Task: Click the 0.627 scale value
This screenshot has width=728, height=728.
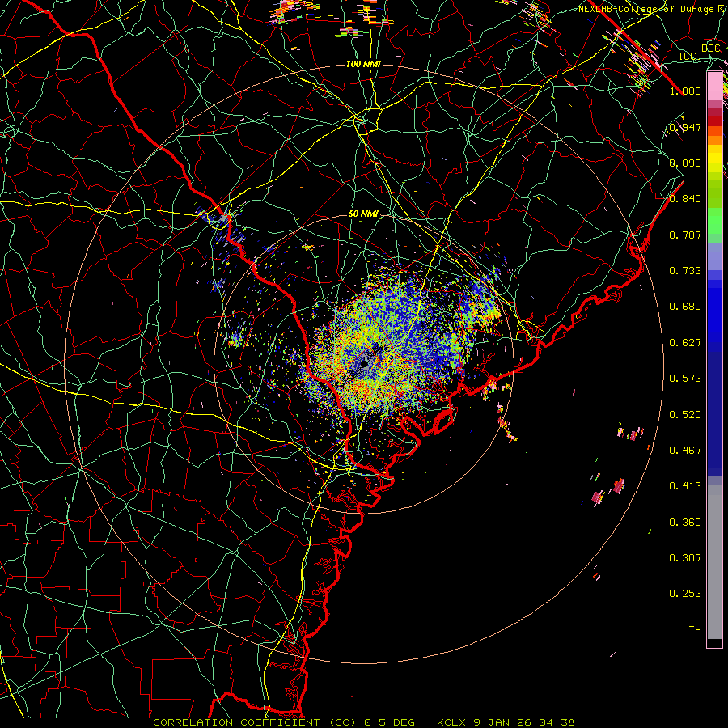Action: click(685, 343)
